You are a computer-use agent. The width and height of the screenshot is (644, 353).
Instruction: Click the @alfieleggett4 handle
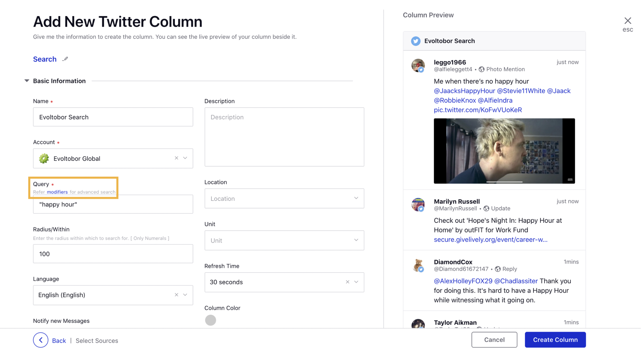[453, 69]
